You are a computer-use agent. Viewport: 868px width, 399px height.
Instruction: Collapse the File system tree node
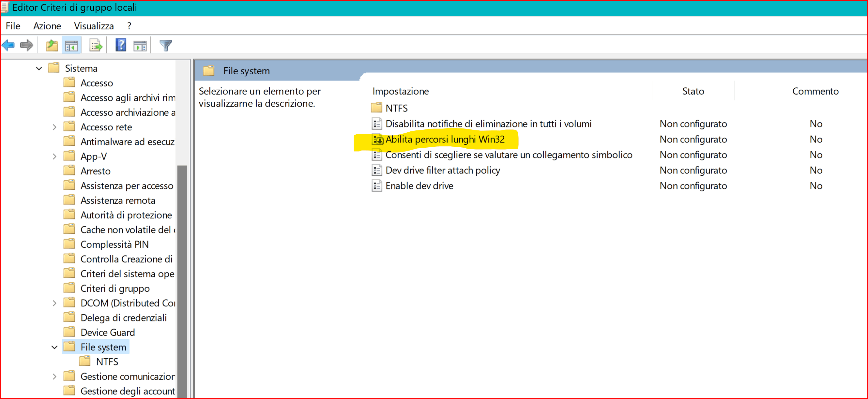tap(54, 347)
